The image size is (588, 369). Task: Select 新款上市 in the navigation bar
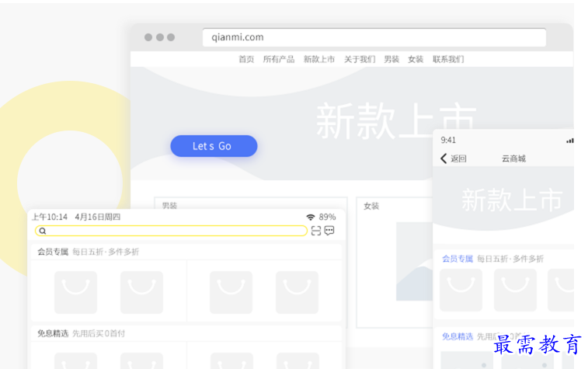(319, 59)
